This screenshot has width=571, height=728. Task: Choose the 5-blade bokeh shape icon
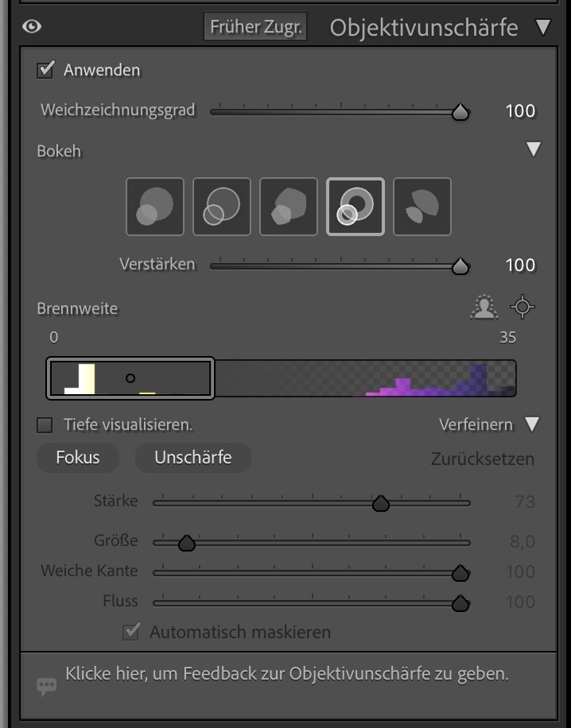(289, 207)
